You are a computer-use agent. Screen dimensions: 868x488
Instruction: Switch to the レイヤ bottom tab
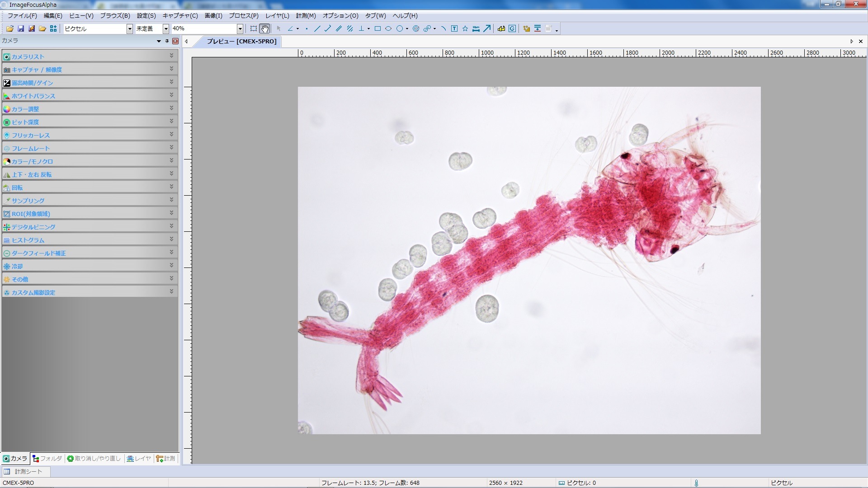point(139,459)
